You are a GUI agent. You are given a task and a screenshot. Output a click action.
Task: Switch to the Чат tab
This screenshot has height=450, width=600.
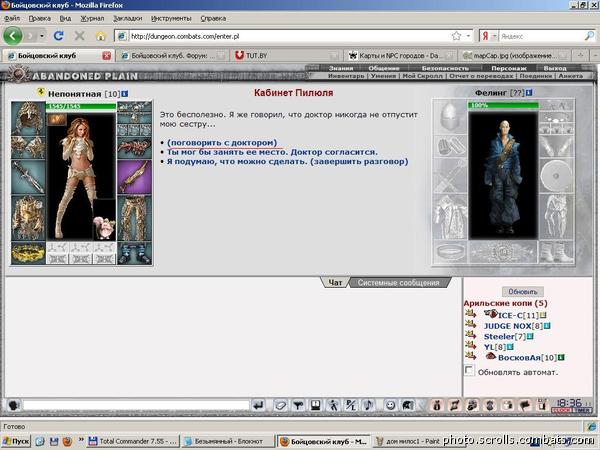(x=335, y=283)
